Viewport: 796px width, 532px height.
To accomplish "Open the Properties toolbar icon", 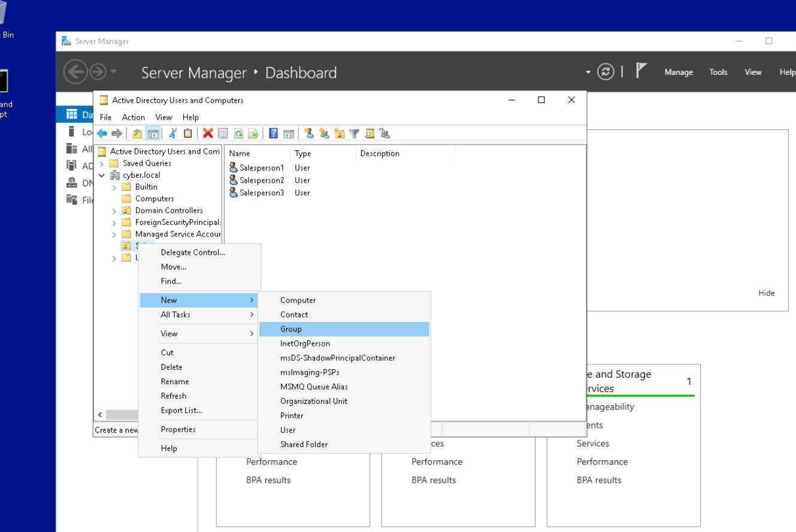I will (223, 133).
